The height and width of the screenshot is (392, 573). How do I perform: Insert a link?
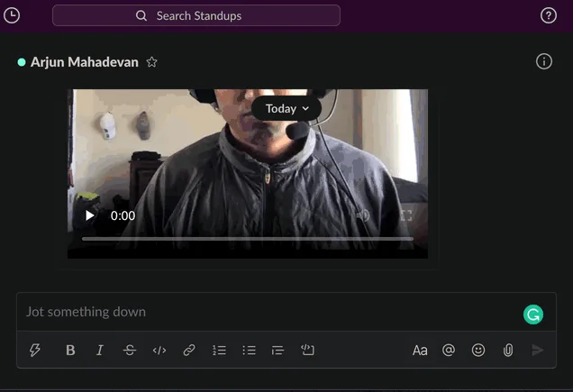click(x=189, y=350)
